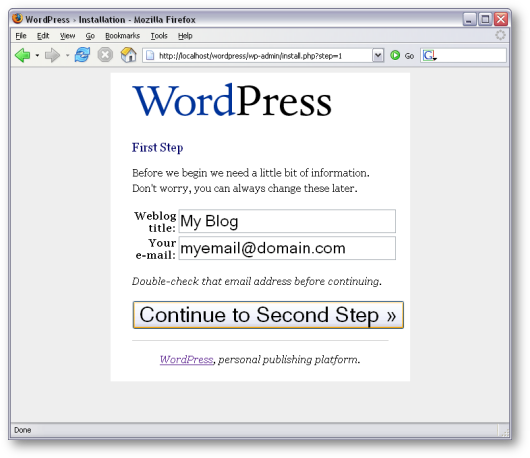Click the large WordPress logo heading
Image resolution: width=530 pixels, height=458 pixels.
232,101
